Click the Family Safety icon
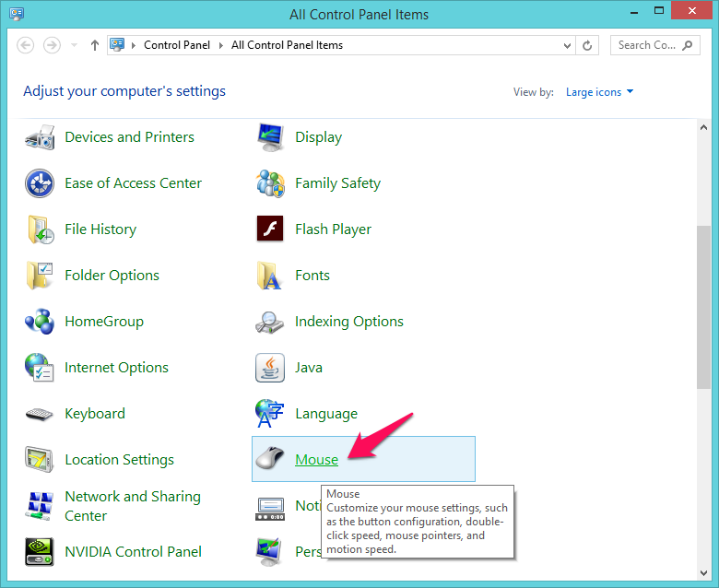 pyautogui.click(x=270, y=183)
